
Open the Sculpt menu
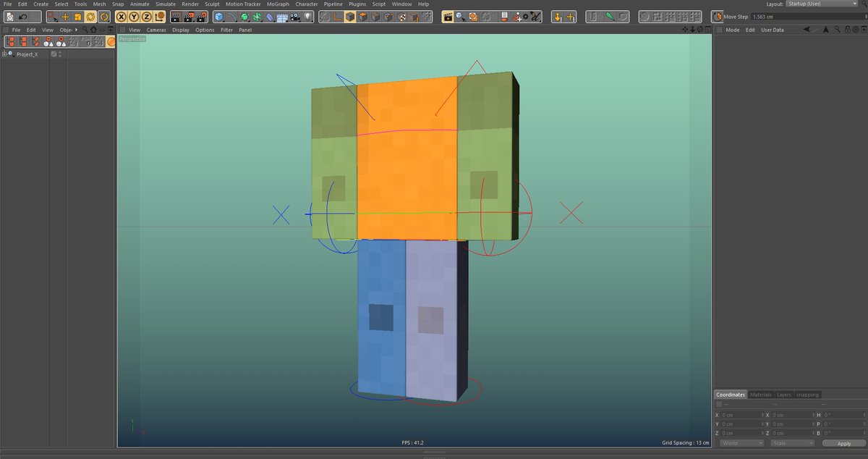tap(212, 4)
